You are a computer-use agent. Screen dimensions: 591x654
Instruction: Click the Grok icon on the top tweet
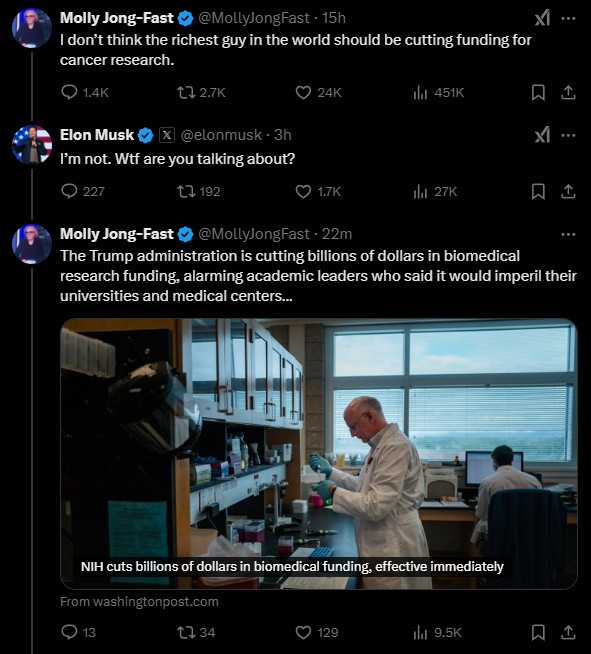point(543,18)
